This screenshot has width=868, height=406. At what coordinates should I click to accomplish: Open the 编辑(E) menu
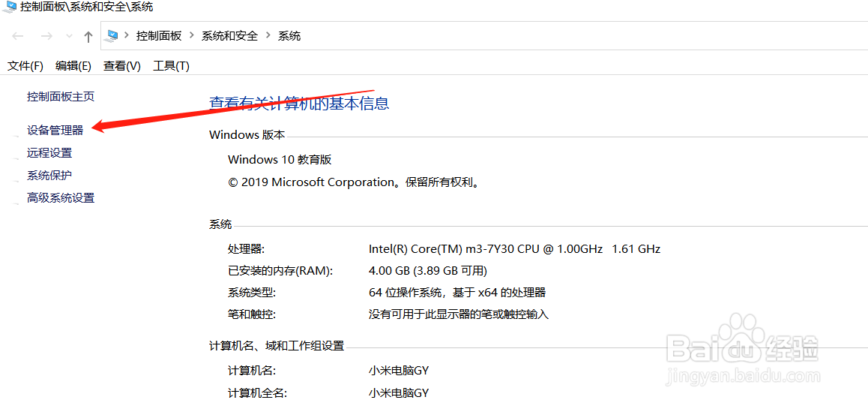pos(73,66)
